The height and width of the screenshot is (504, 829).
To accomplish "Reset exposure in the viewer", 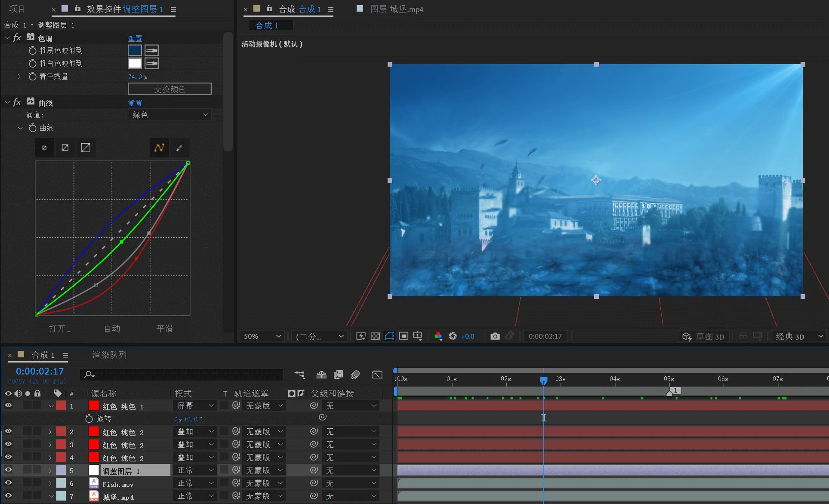I will [453, 336].
